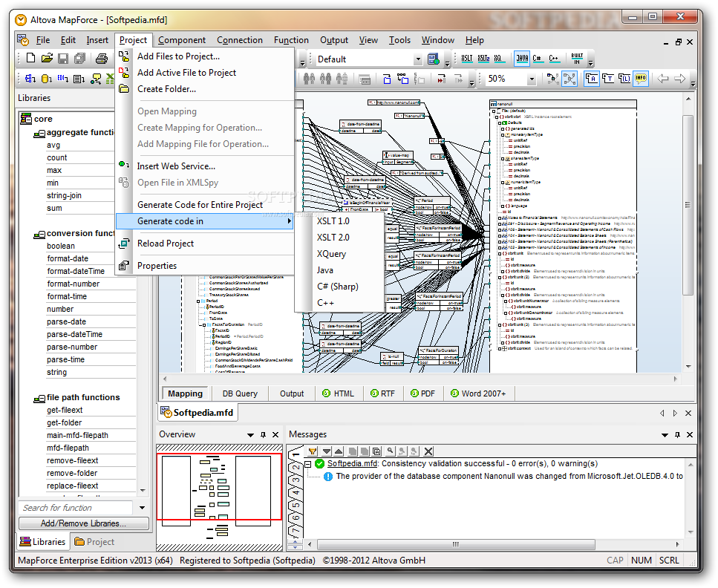Toggle the JAVA language button
This screenshot has height=588, width=718.
pos(522,58)
